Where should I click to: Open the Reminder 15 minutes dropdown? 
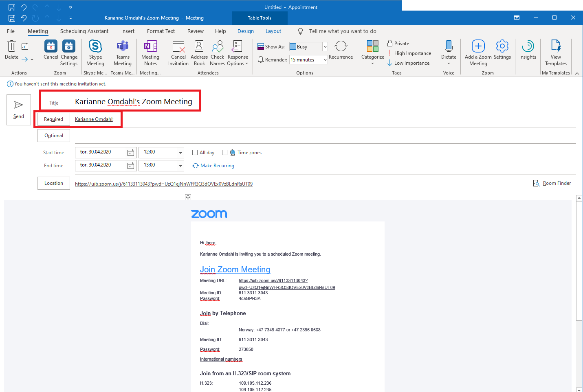point(325,60)
